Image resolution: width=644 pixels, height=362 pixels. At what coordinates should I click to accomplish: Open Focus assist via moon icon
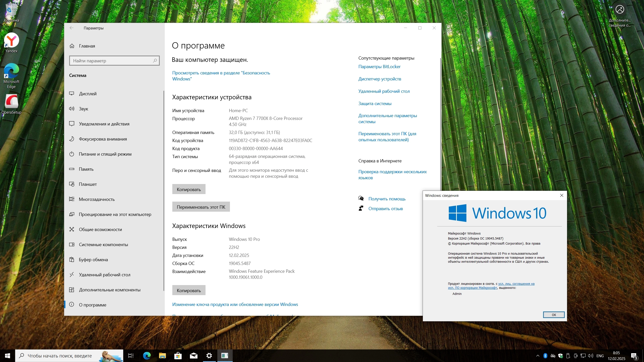72,139
